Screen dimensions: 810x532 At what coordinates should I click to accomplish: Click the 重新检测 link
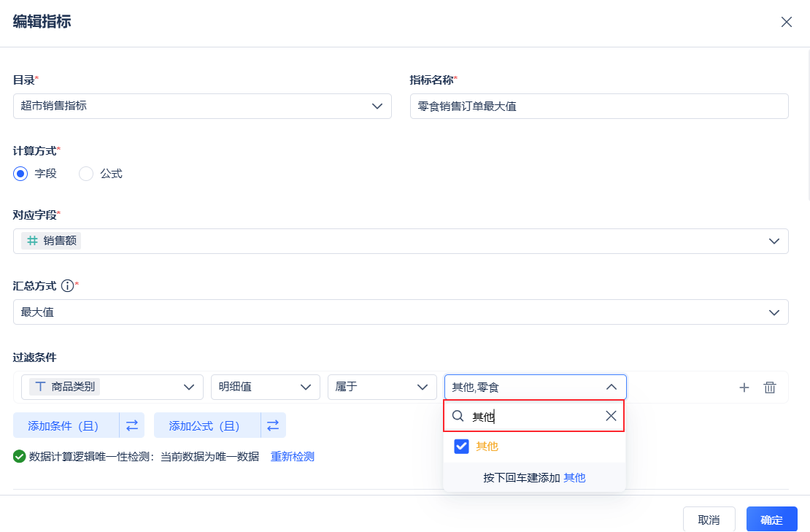pos(293,457)
